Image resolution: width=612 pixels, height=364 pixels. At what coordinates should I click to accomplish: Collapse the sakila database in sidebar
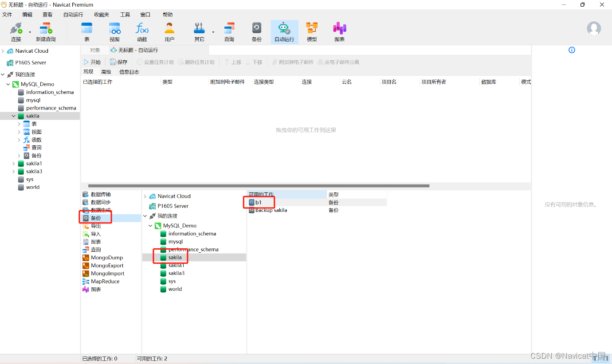14,116
